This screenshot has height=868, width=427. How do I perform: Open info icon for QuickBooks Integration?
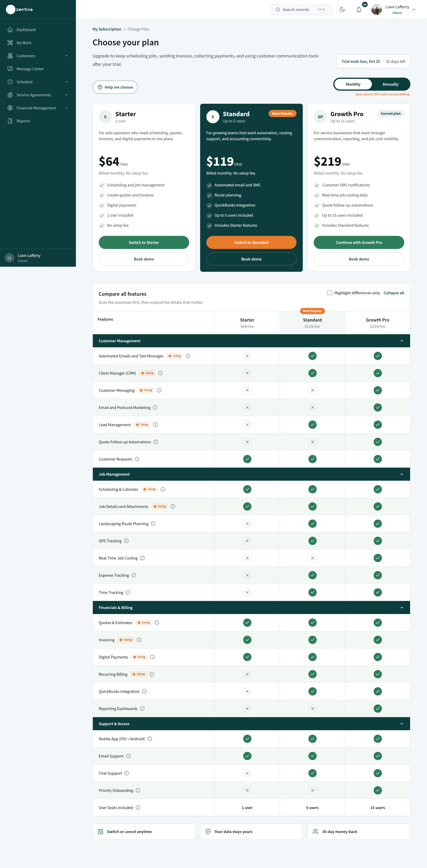point(144,691)
